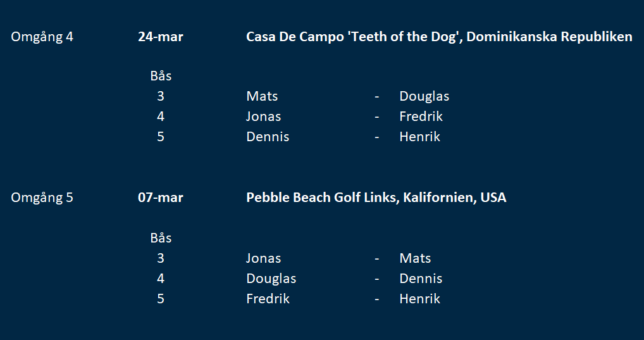
Task: Select Pebble Beach Golf Links title
Action: tap(376, 198)
